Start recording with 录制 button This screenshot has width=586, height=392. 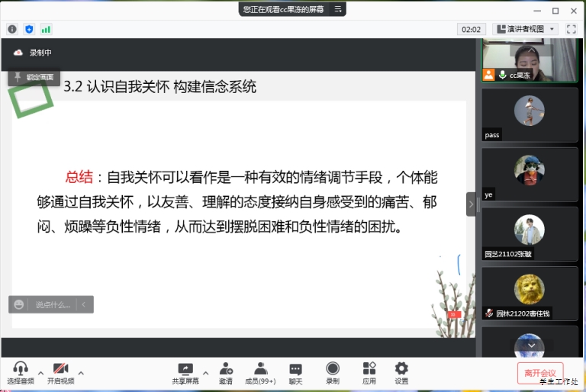coord(333,373)
